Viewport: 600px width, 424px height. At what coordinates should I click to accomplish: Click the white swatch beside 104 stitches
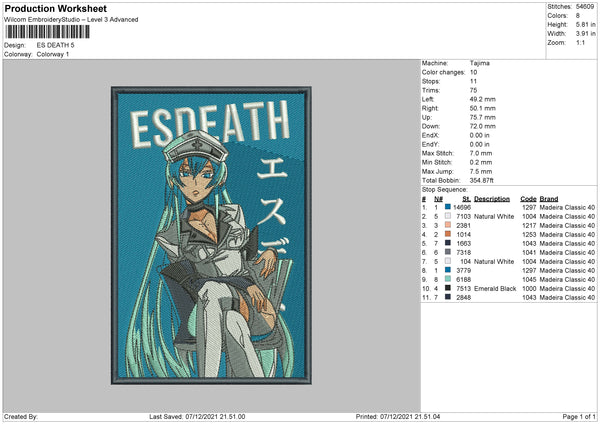tap(448, 261)
